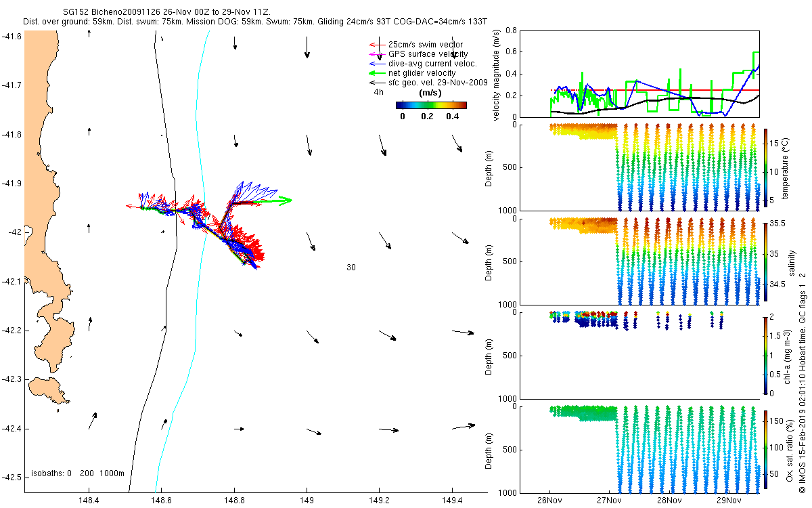Click the '28Nov' time axis tick

[669, 501]
